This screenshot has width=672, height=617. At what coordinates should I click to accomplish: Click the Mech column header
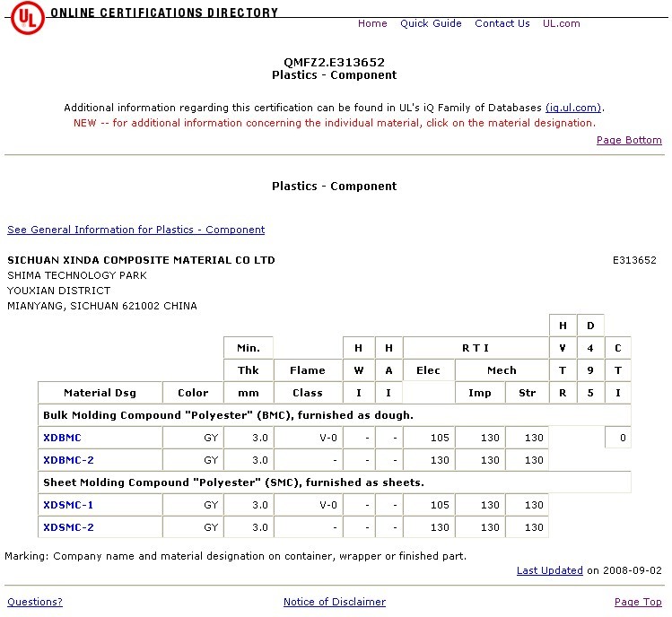pos(502,370)
